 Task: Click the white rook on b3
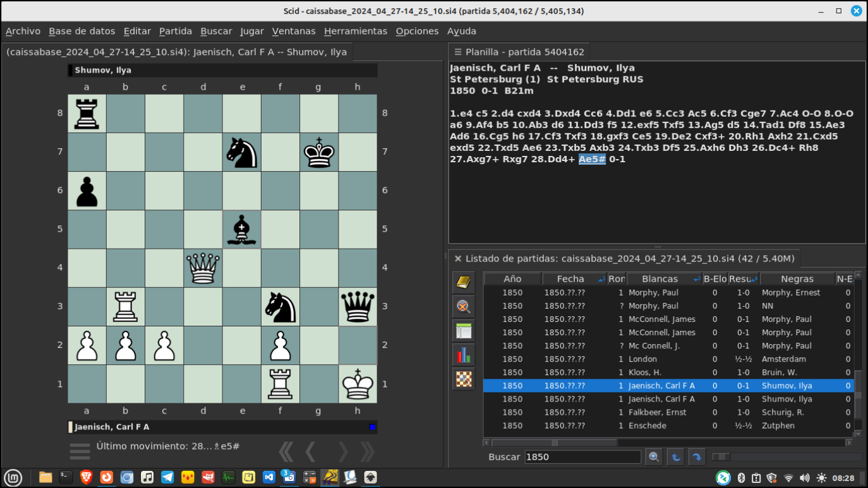point(126,306)
